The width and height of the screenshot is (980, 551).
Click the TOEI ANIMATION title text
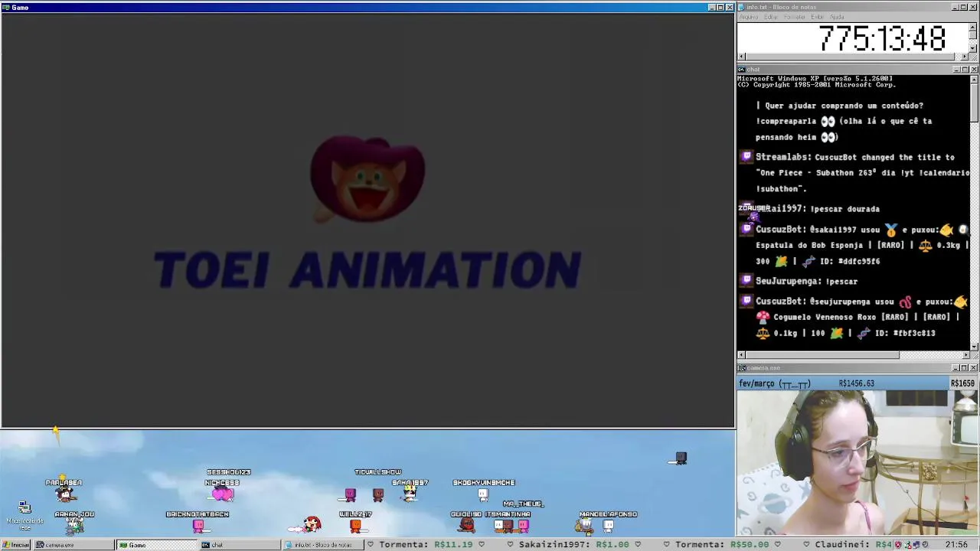pos(367,270)
